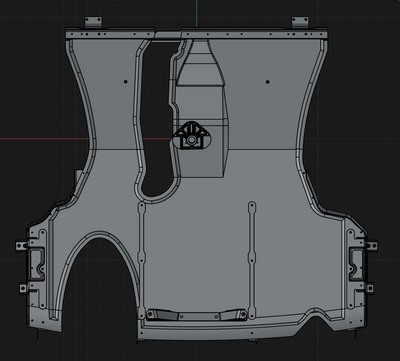Click the red X axis line left of model
The width and height of the screenshot is (400, 361).
click(44, 138)
